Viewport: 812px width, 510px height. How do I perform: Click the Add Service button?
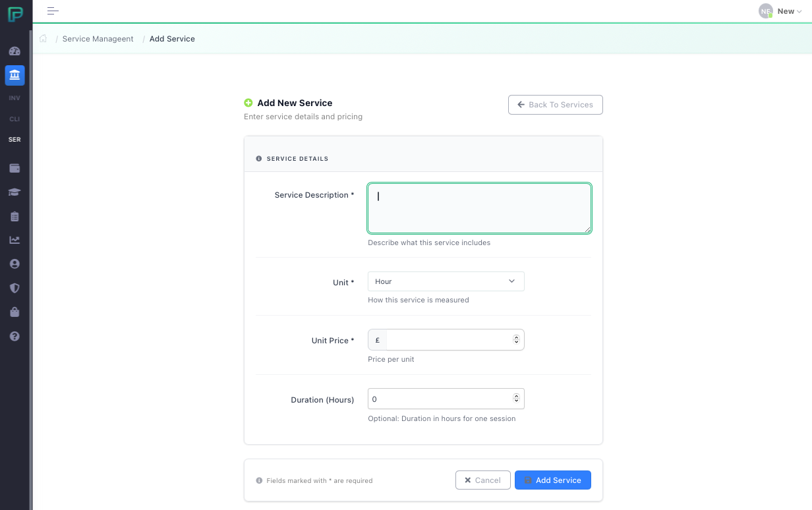pyautogui.click(x=552, y=480)
